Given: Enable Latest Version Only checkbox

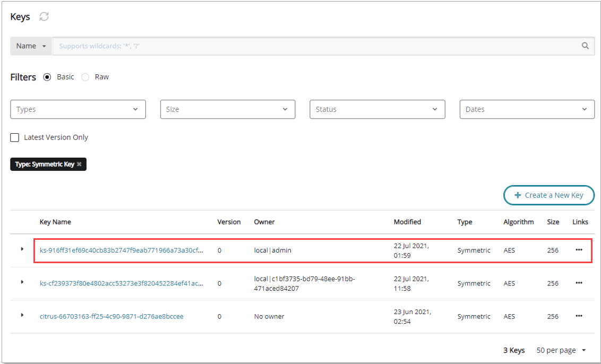Looking at the screenshot, I should point(15,137).
